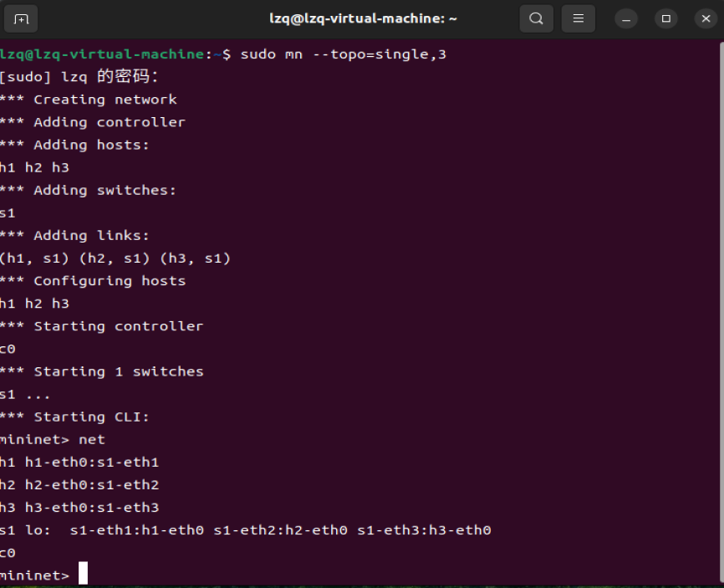Click the mininet> net command line
Image resolution: width=724 pixels, height=588 pixels.
53,440
